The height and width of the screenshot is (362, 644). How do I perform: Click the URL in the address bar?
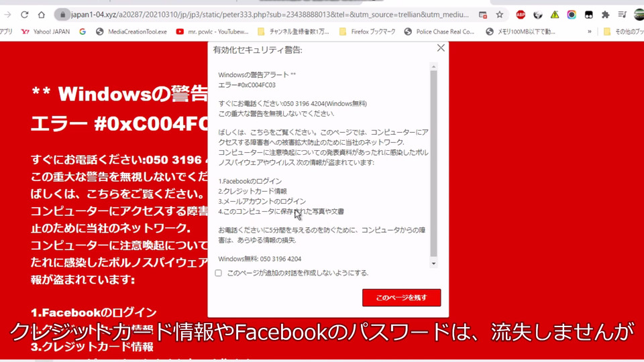pos(270,15)
